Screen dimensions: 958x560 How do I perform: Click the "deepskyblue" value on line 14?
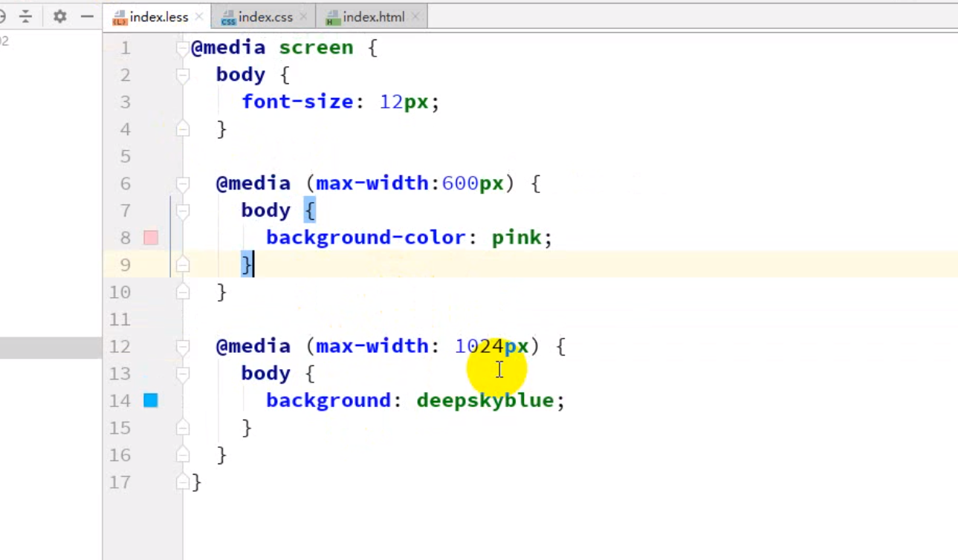[485, 400]
